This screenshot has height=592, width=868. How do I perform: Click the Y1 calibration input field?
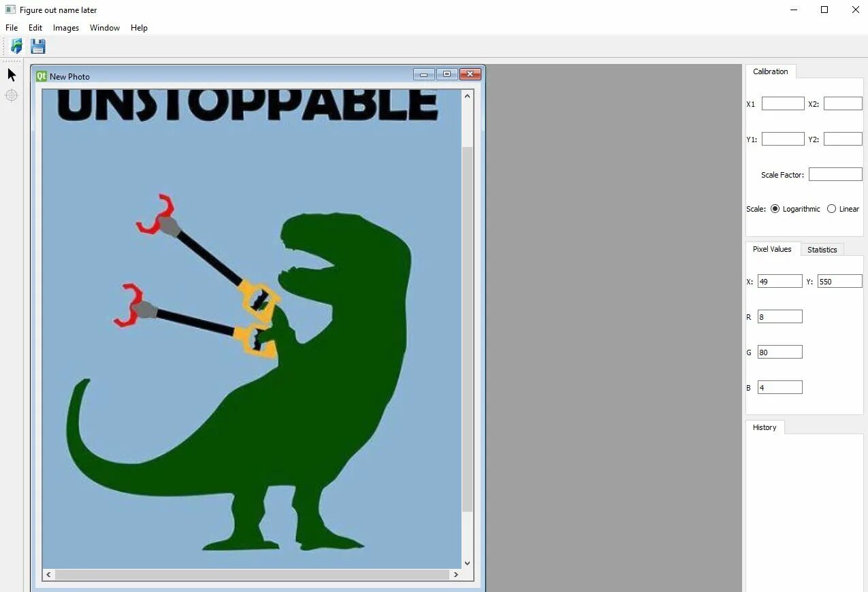click(x=783, y=139)
